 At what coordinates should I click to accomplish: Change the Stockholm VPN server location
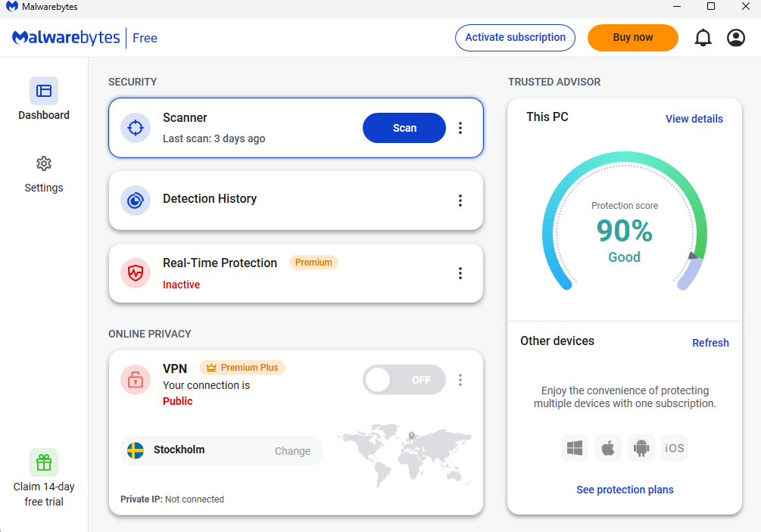(x=292, y=451)
